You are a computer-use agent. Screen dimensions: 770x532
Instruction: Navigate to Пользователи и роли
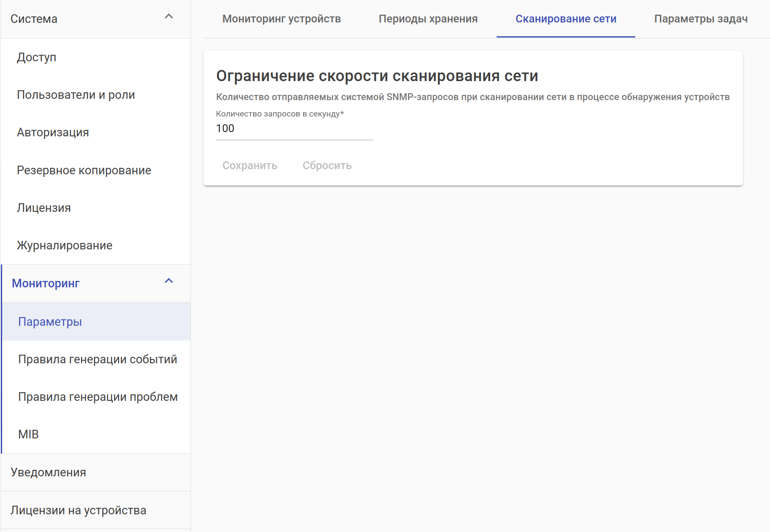pos(76,95)
